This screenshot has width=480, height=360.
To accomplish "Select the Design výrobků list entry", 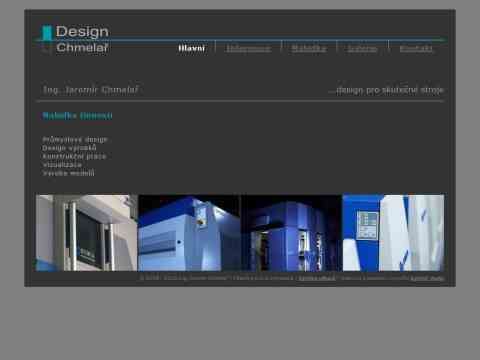I will (x=69, y=148).
